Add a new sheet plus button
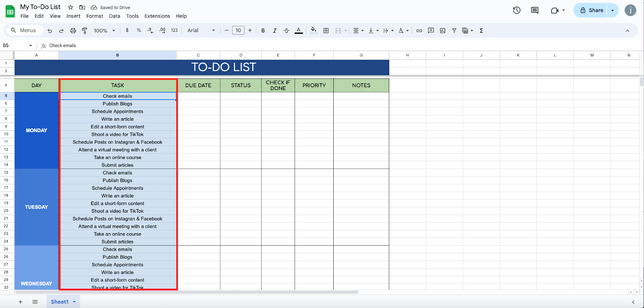Screen dimensions: 644x308 (x=21, y=302)
